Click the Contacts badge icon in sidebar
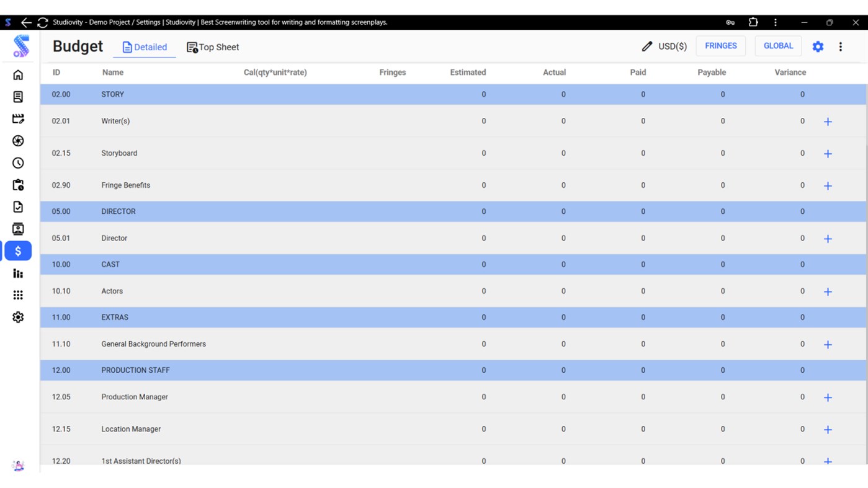 [x=18, y=229]
